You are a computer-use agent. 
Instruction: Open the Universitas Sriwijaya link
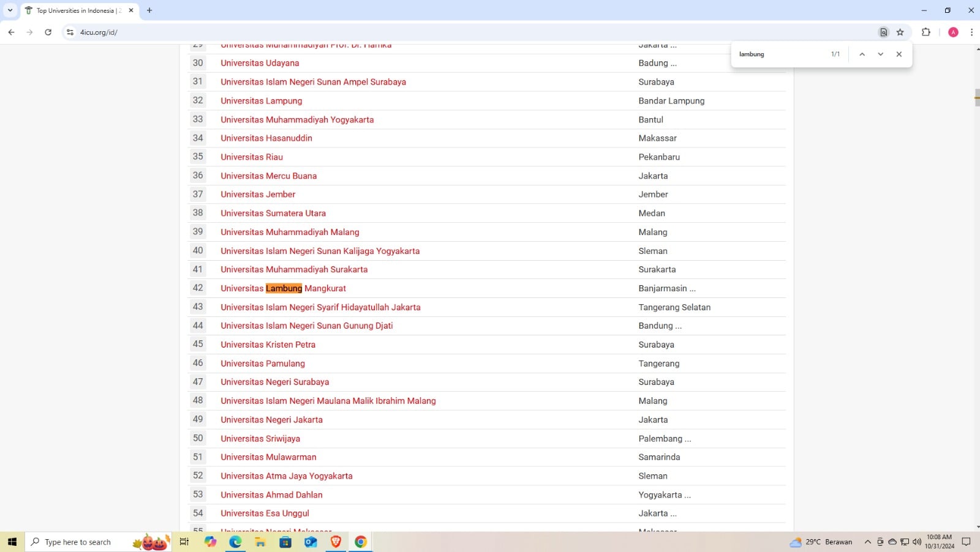(260, 439)
